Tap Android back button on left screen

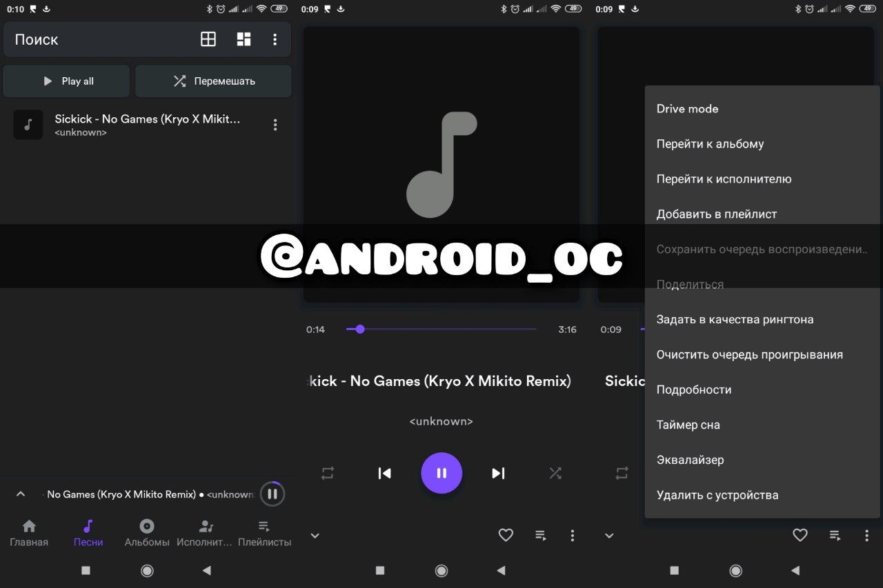tap(206, 570)
